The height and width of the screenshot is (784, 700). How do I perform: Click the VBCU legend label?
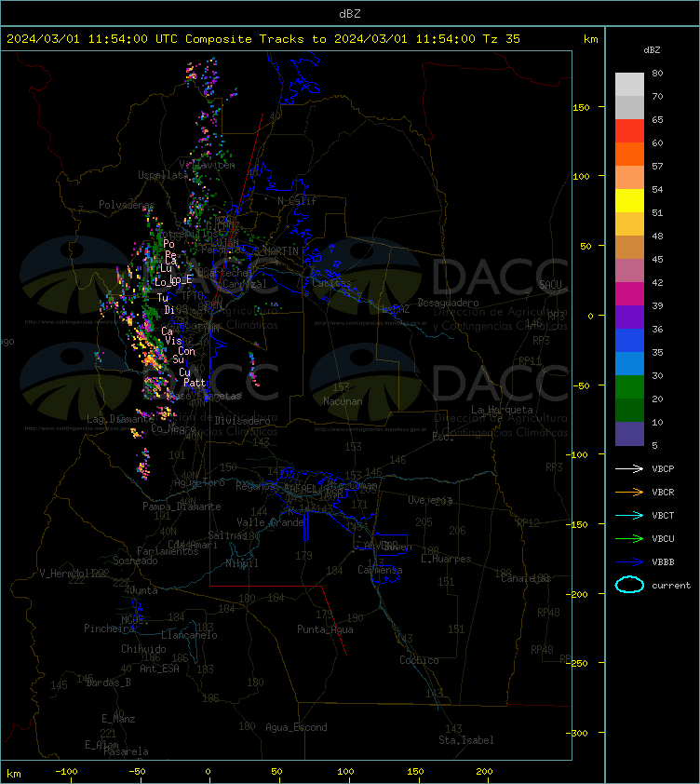[x=663, y=538]
